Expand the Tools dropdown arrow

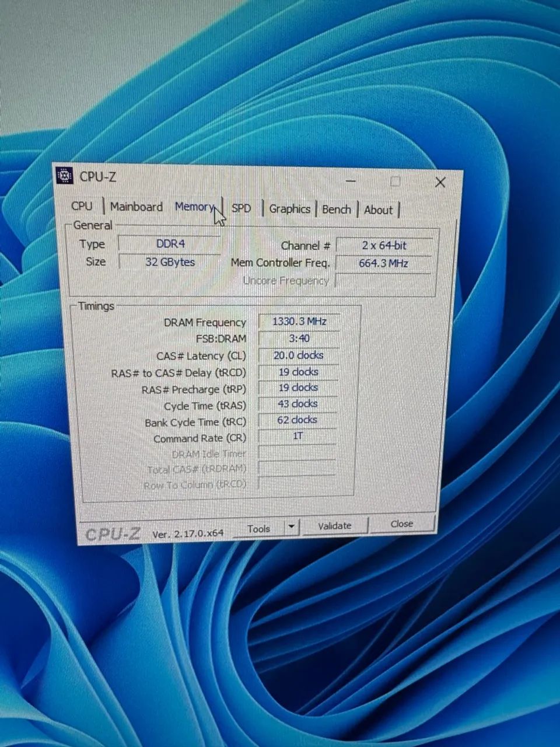point(292,528)
